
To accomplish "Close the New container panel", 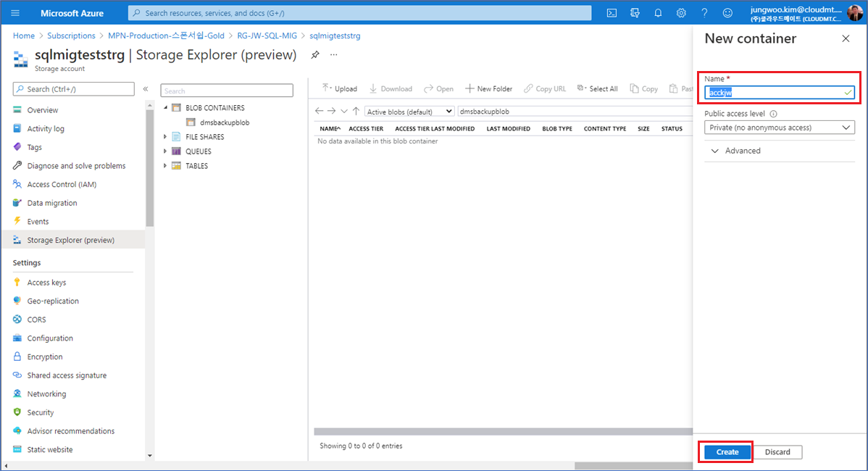I will click(x=846, y=38).
